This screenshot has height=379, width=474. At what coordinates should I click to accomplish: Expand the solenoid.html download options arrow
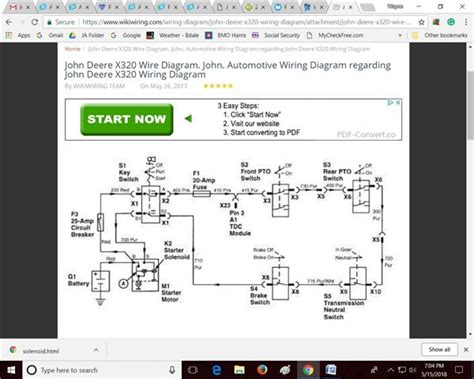point(96,350)
